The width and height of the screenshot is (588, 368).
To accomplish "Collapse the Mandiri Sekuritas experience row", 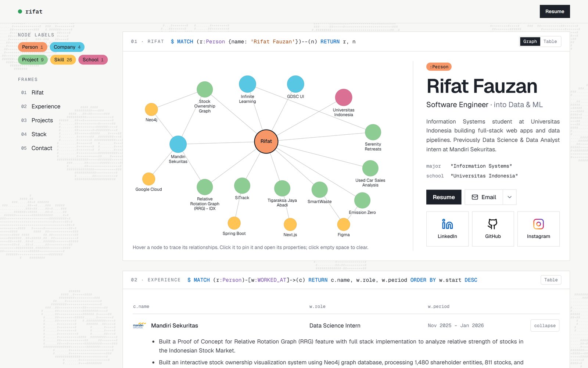I will tap(545, 326).
